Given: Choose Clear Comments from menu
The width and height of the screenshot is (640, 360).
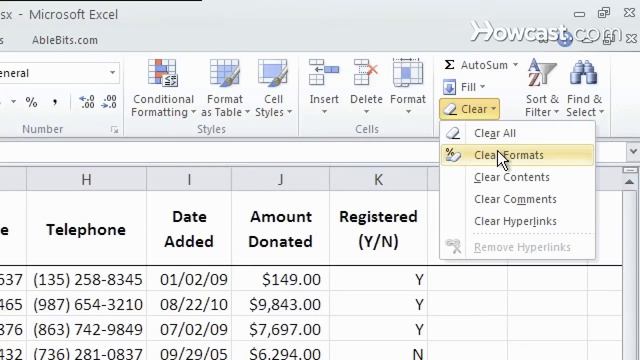Looking at the screenshot, I should click(x=517, y=199).
